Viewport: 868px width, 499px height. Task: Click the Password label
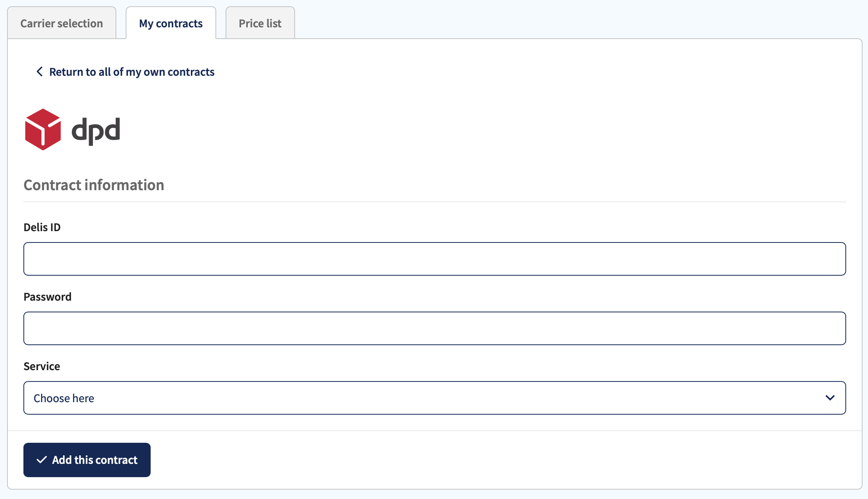[x=48, y=297]
